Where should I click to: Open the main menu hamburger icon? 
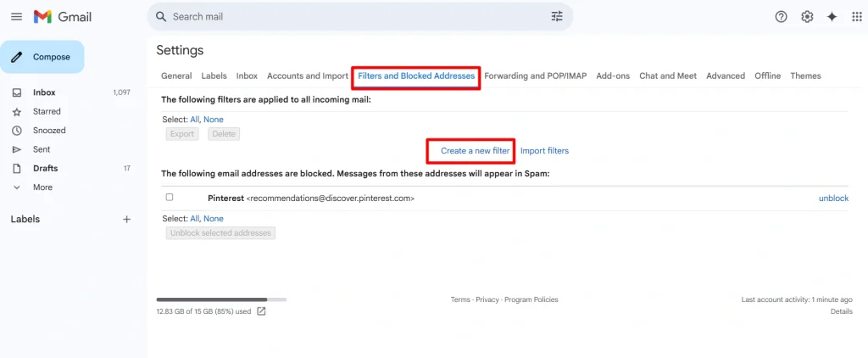[16, 17]
